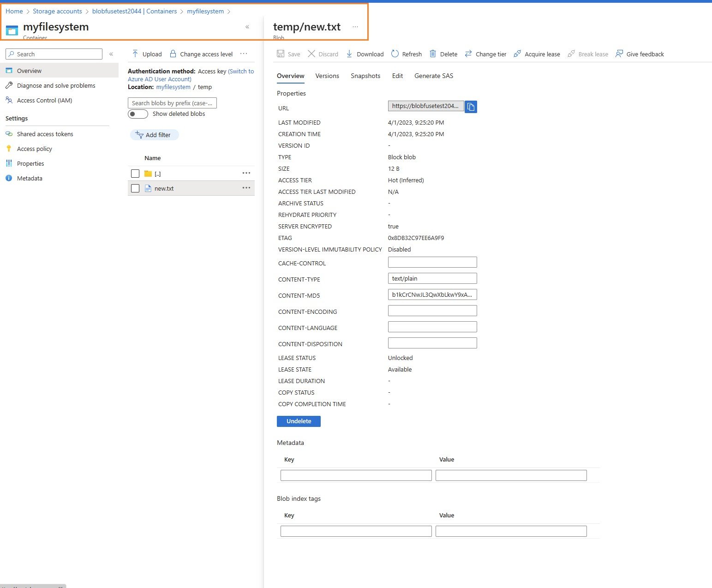The width and height of the screenshot is (712, 588).
Task: Refresh the blob properties
Action: 406,54
